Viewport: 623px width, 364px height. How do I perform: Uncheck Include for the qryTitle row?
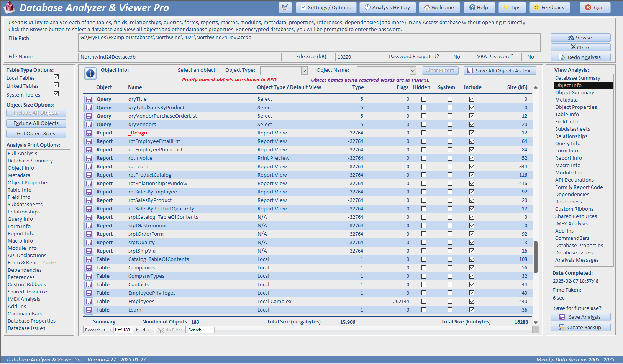pyautogui.click(x=472, y=99)
